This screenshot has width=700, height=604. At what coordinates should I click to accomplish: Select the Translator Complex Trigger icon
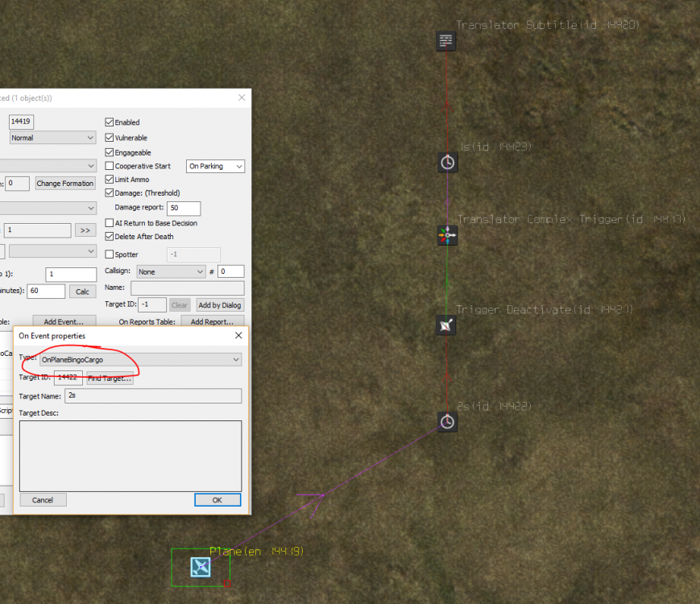(x=447, y=235)
